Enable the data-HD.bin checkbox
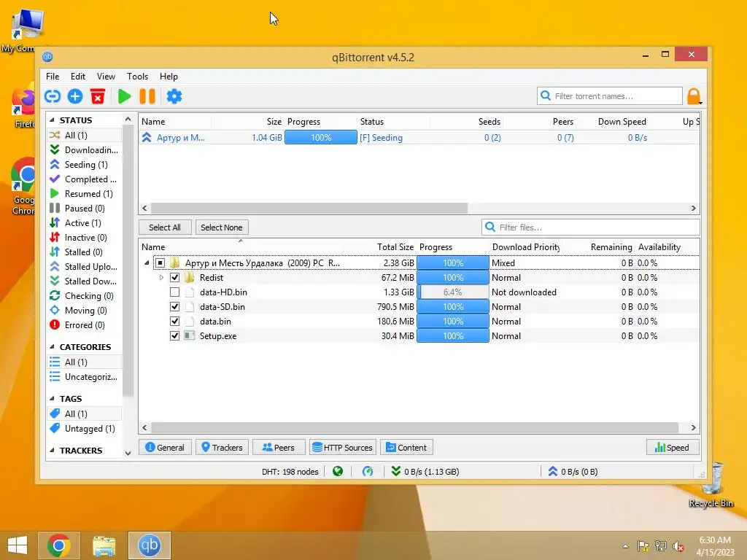747x560 pixels. (175, 292)
